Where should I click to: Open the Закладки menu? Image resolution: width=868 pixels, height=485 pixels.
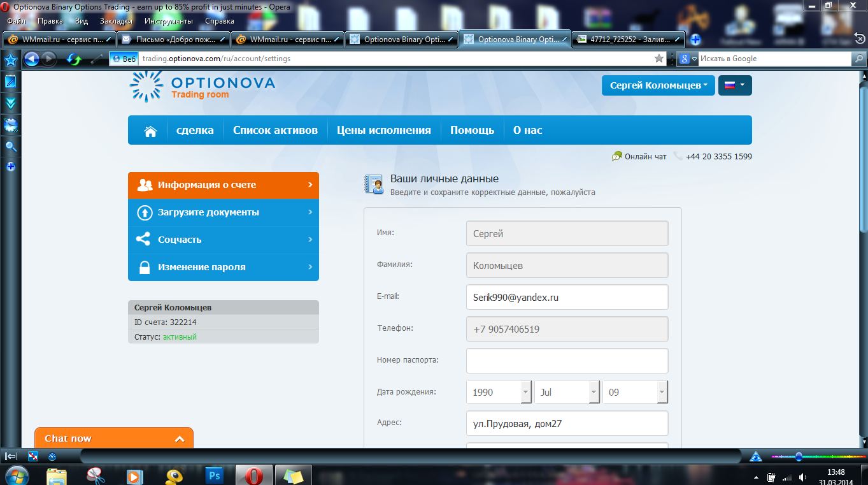click(117, 21)
